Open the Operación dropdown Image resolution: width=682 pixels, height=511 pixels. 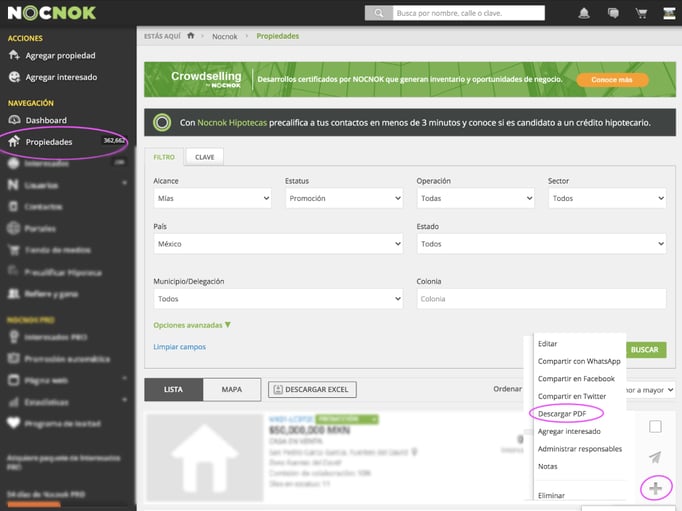(x=475, y=198)
